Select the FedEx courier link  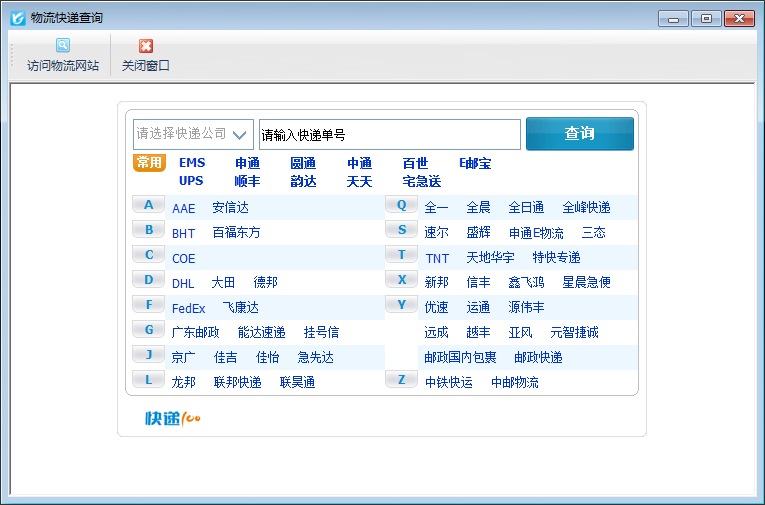tap(188, 308)
